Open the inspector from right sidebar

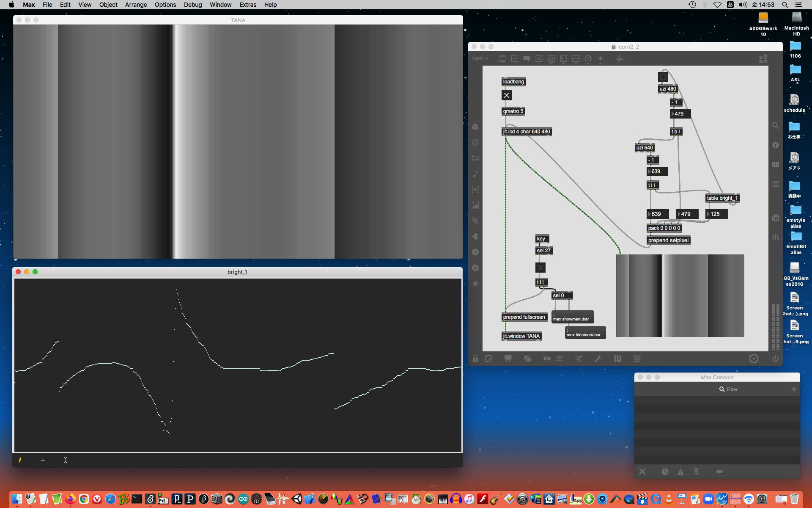[x=775, y=145]
